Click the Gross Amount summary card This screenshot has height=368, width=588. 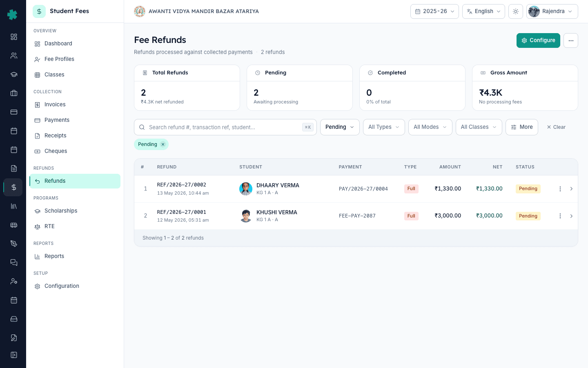(525, 88)
